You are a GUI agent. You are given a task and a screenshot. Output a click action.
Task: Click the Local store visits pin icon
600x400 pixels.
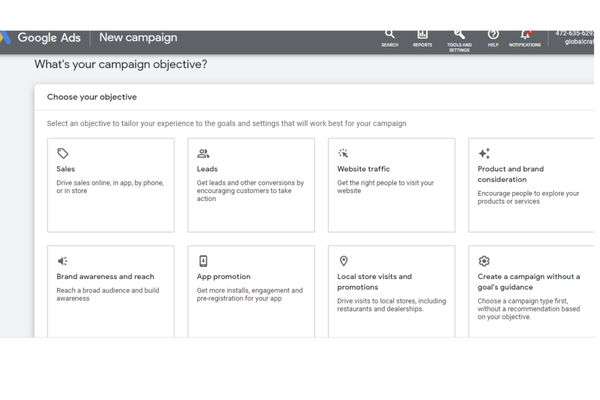(x=344, y=261)
